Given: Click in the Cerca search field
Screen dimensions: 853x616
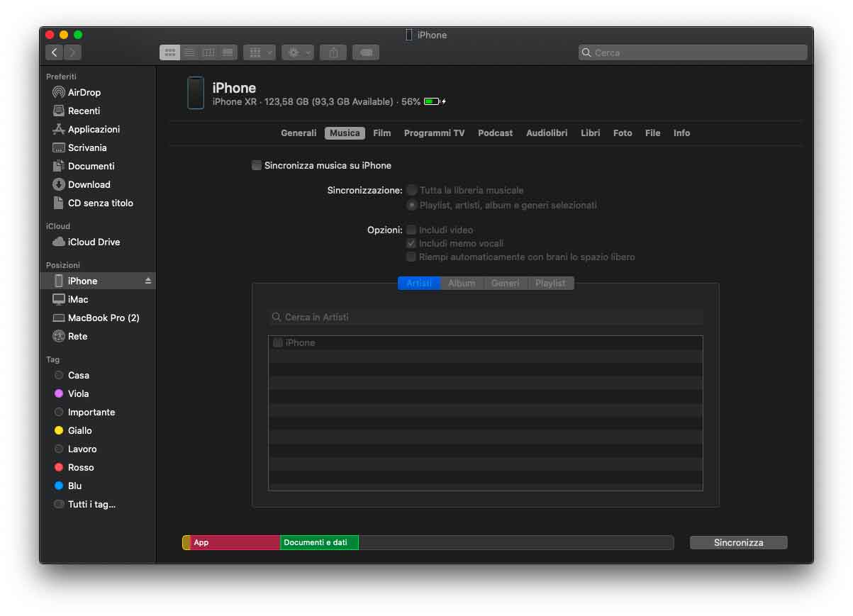Looking at the screenshot, I should 693,52.
